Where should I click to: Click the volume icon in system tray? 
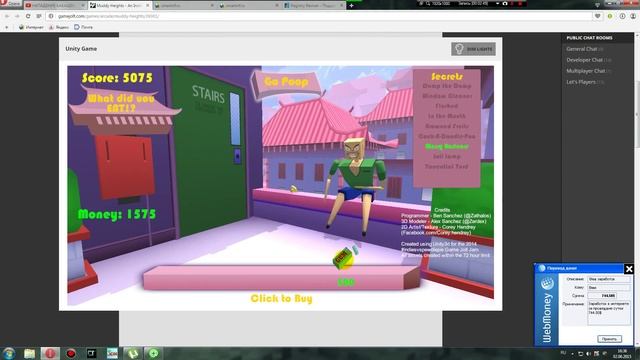point(588,353)
